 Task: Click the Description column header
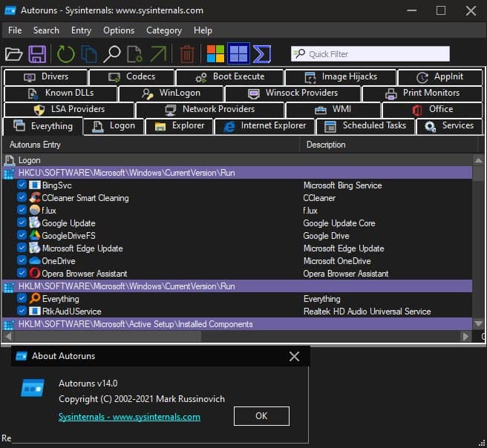[326, 145]
